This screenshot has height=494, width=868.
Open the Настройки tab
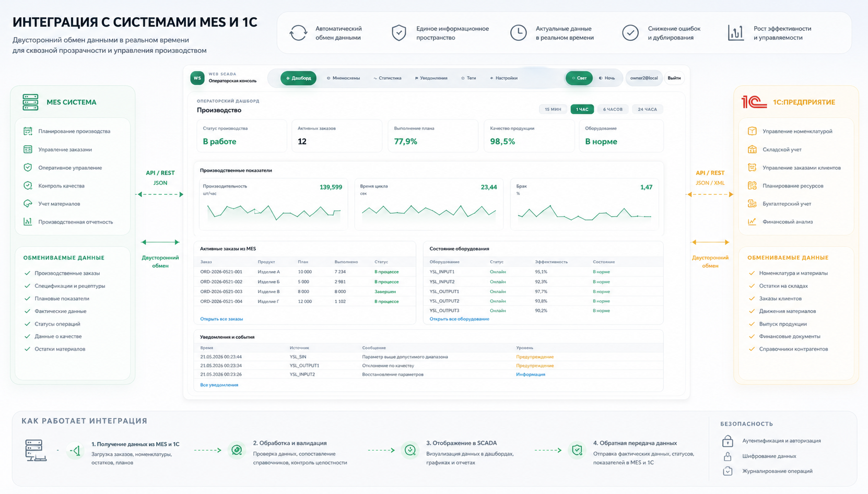[504, 78]
